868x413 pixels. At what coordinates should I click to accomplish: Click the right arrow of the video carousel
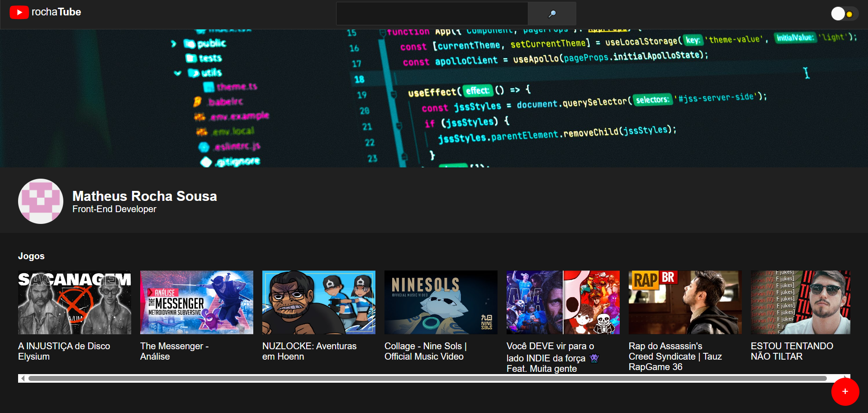846,378
